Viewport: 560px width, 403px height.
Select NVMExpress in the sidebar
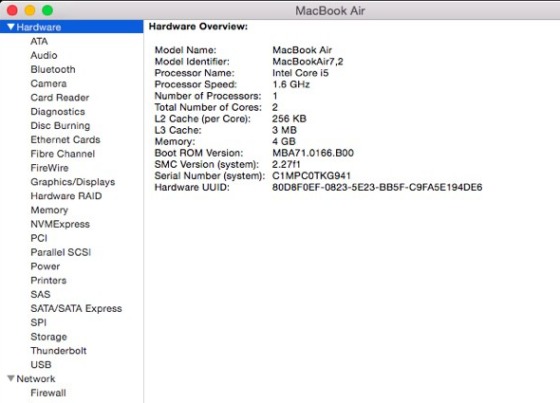coord(60,224)
